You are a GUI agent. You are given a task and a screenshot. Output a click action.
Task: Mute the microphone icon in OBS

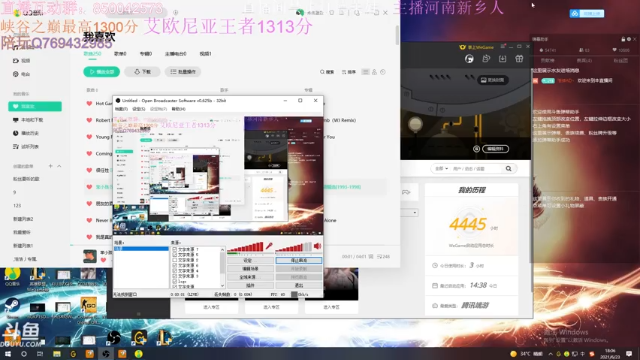click(x=269, y=246)
